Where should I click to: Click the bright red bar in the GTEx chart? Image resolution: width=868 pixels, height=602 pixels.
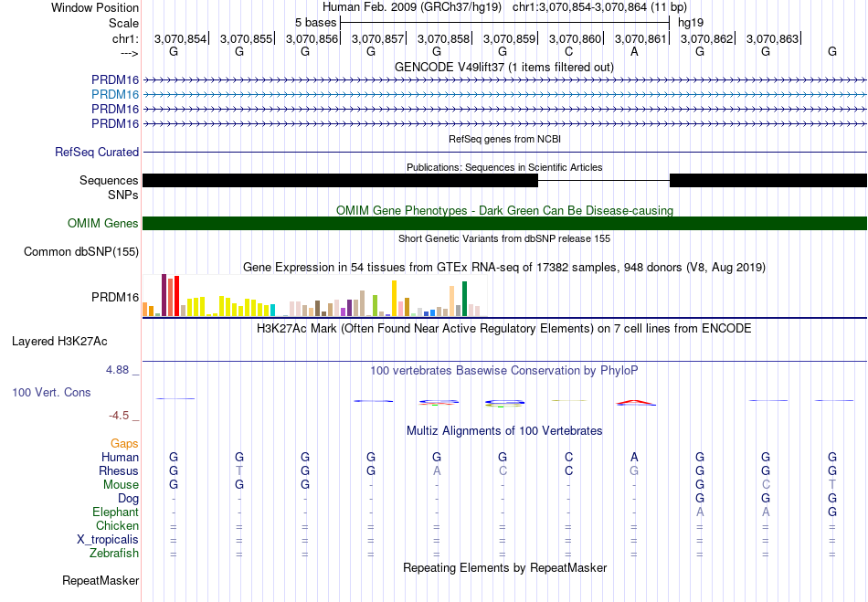pyautogui.click(x=176, y=296)
